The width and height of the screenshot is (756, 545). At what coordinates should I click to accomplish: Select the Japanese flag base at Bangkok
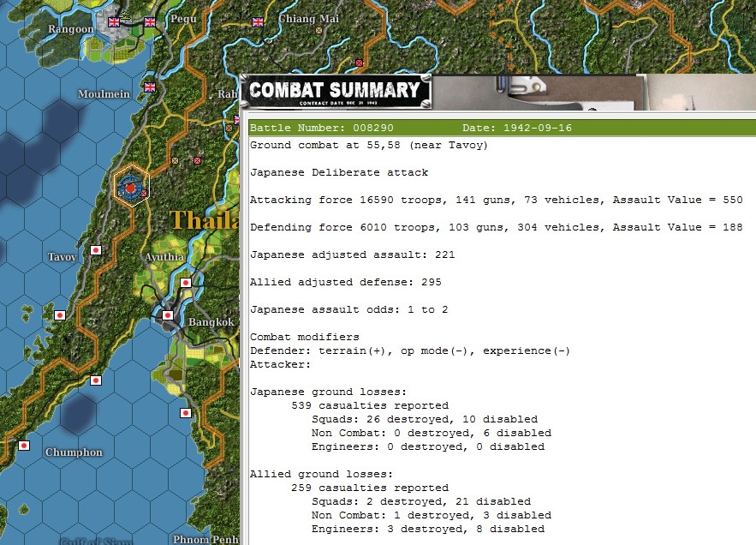(x=167, y=315)
